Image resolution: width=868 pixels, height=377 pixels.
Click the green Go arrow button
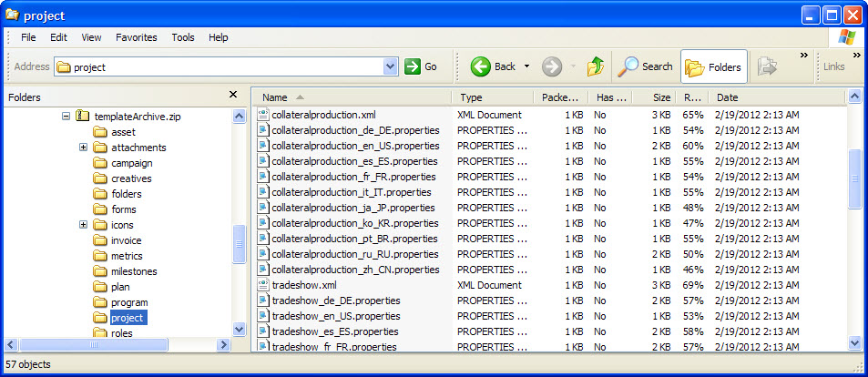coord(412,67)
